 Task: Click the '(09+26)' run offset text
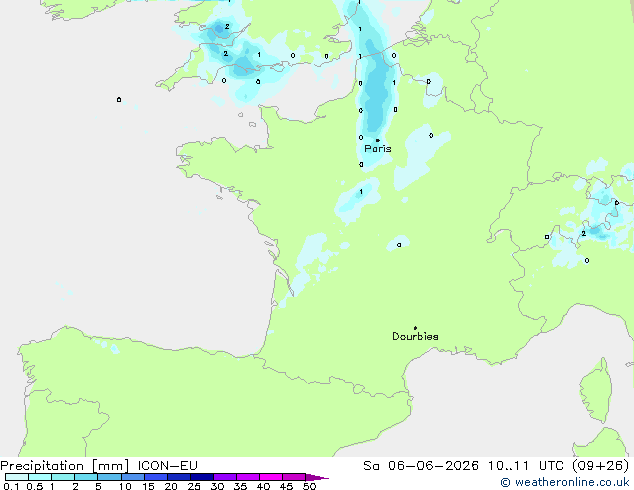pos(601,466)
